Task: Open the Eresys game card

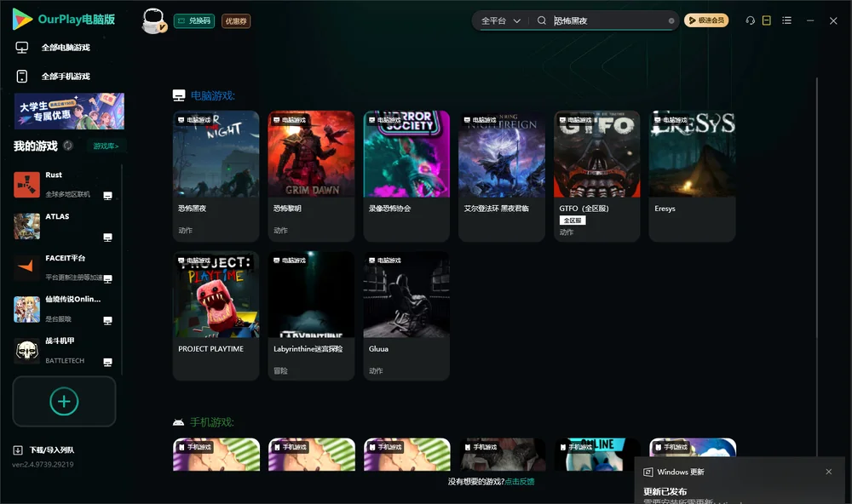Action: point(692,176)
